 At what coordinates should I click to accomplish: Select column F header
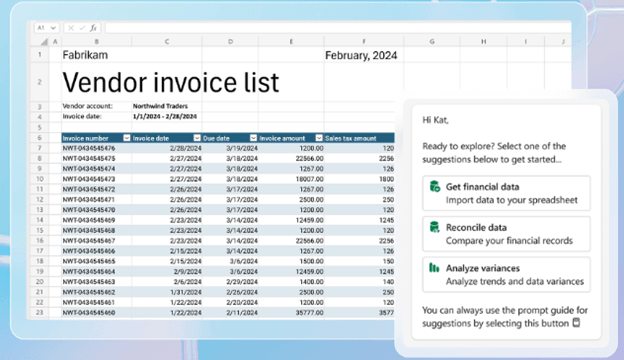tap(364, 41)
